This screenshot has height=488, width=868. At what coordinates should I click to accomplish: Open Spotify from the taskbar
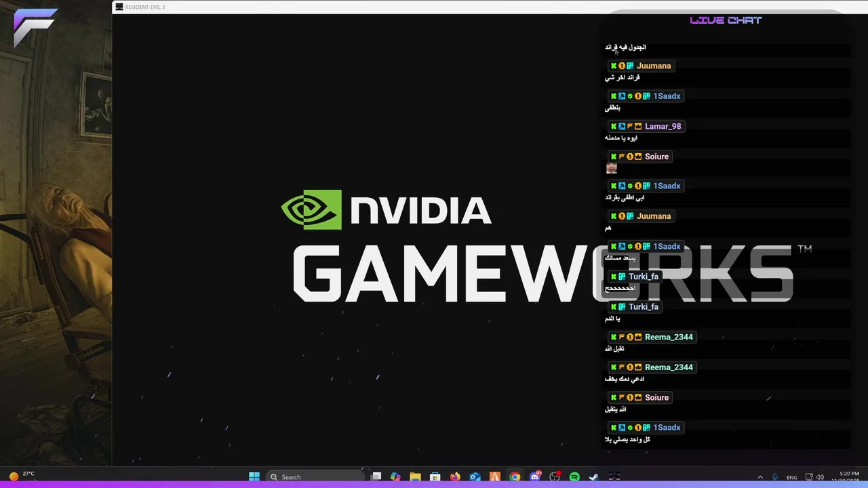click(574, 476)
